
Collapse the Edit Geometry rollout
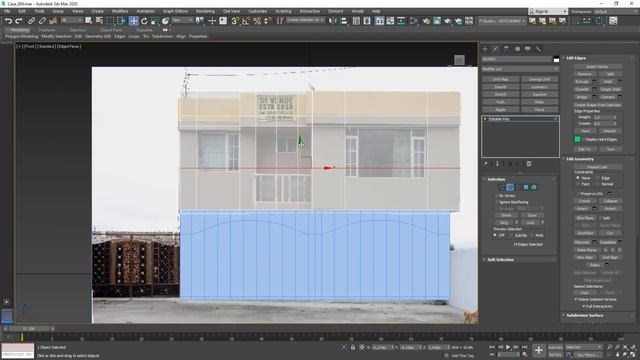pyautogui.click(x=580, y=159)
